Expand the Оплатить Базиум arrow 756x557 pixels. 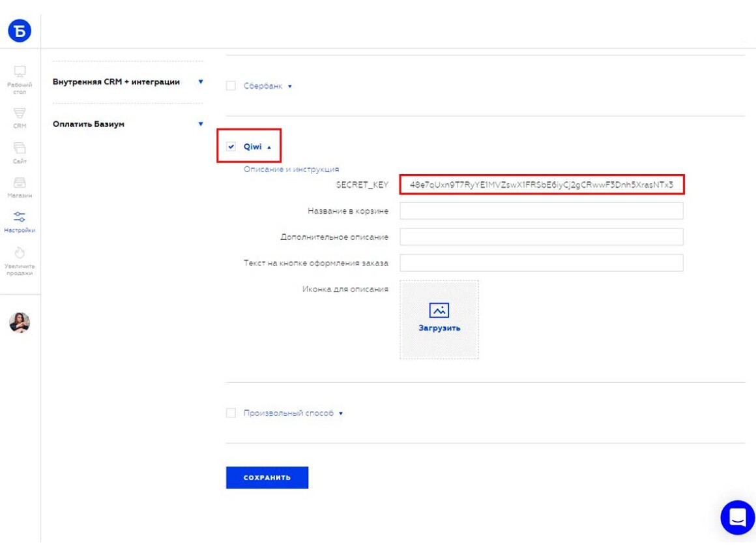click(x=201, y=123)
